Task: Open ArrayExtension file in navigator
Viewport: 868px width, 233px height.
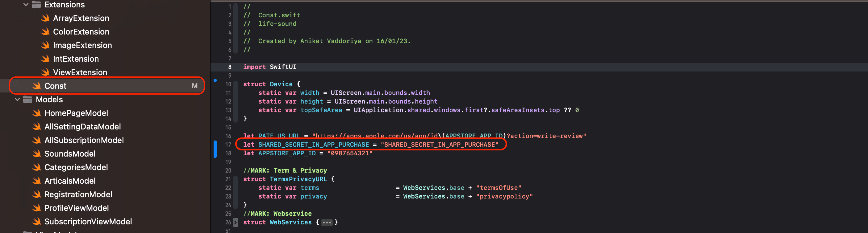Action: (x=81, y=18)
